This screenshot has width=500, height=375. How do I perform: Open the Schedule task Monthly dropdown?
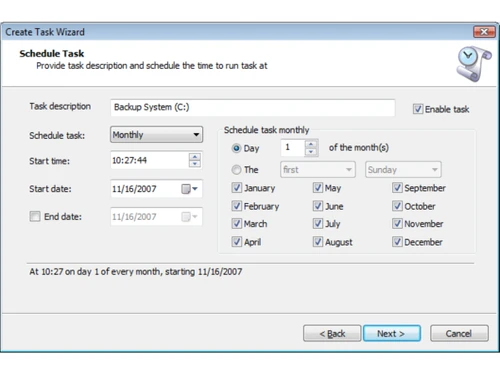[156, 135]
